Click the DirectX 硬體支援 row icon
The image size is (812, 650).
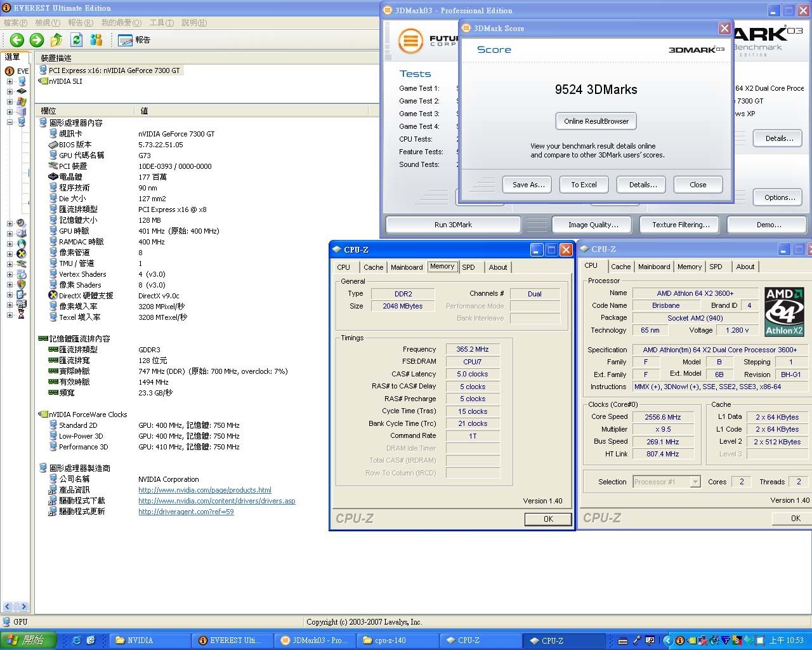tap(53, 296)
